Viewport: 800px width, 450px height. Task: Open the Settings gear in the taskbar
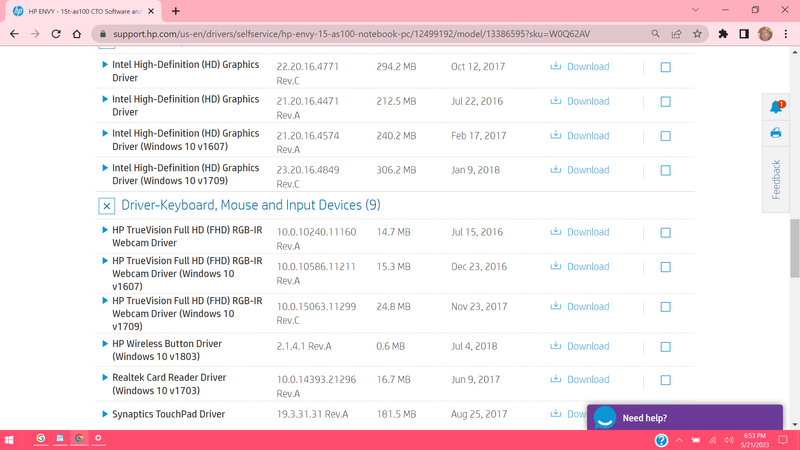coord(98,438)
